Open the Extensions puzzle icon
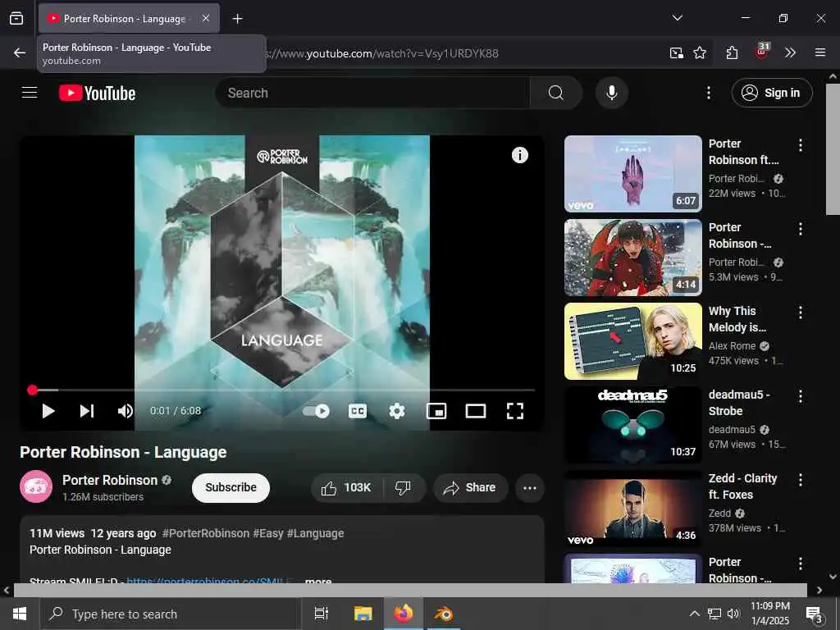This screenshot has height=630, width=840. (x=732, y=52)
